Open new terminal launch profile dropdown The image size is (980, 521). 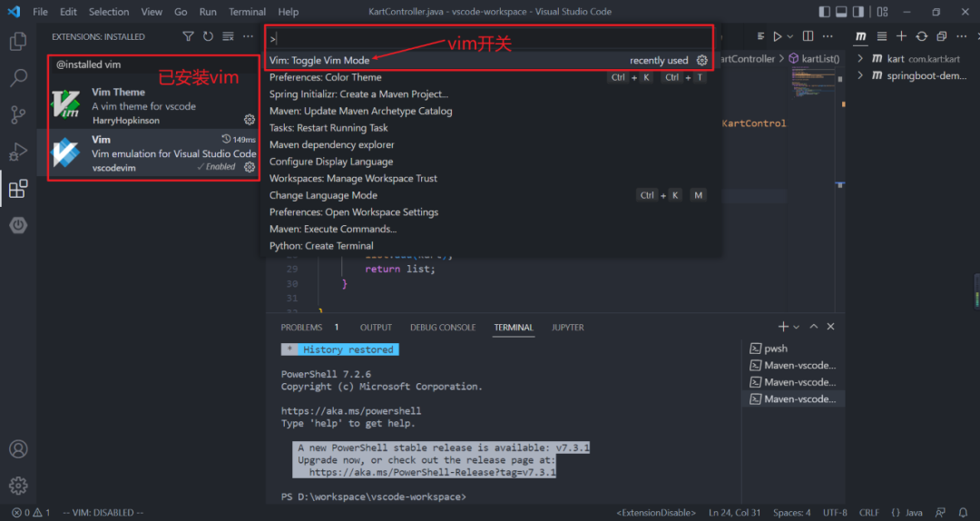pos(797,327)
